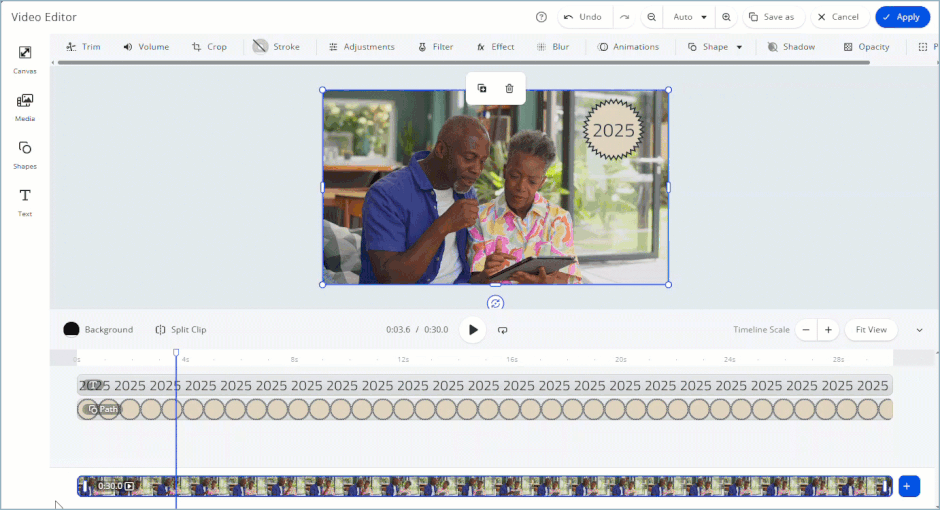Viewport: 940px width, 510px height.
Task: Increase timeline scale with plus button
Action: (x=828, y=330)
